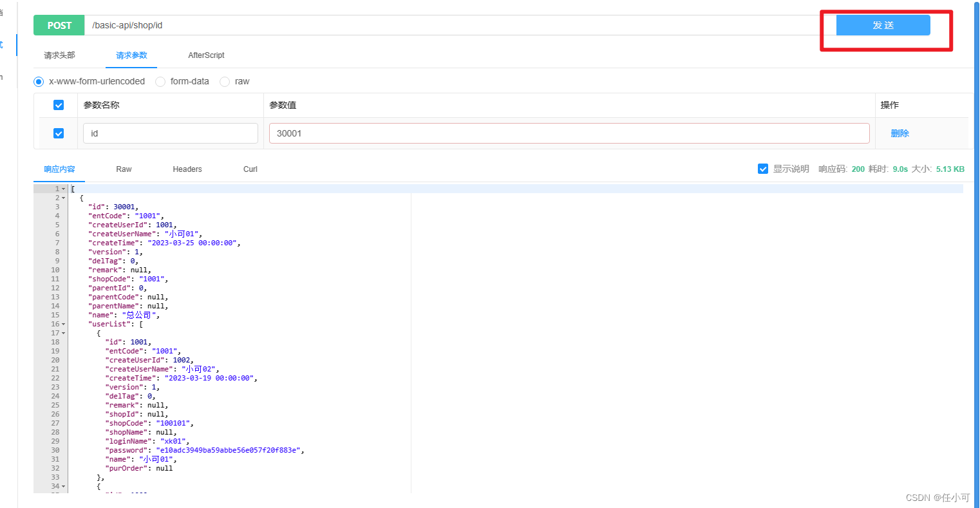Click the 9.0s elapsed time value
980x508 pixels.
point(900,169)
